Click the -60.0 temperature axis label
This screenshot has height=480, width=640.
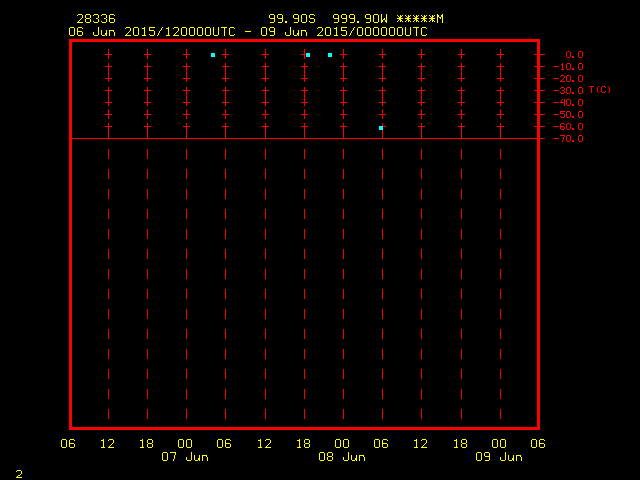point(569,127)
